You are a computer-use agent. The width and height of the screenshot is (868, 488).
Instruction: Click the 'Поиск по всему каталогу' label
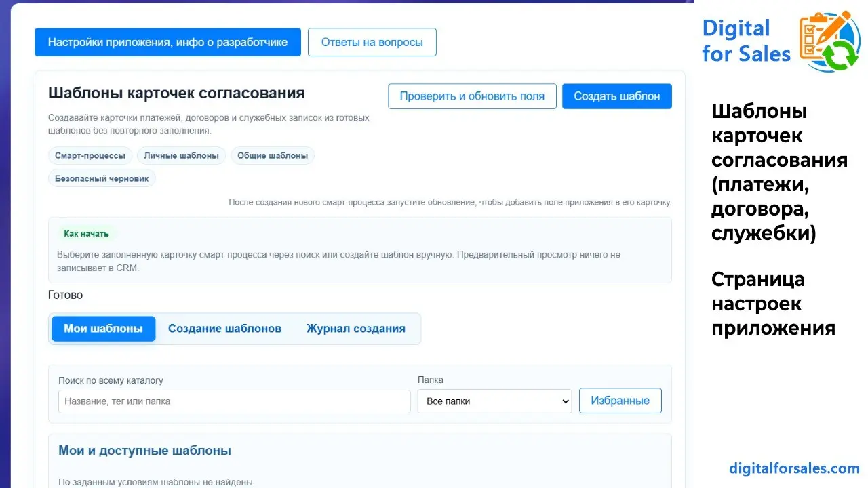click(111, 380)
